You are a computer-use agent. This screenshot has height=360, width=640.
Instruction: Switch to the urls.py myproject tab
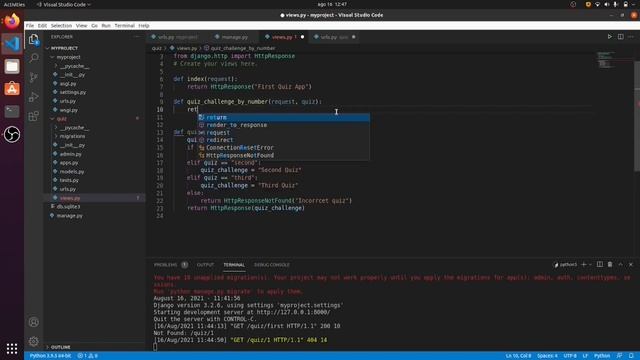click(178, 37)
